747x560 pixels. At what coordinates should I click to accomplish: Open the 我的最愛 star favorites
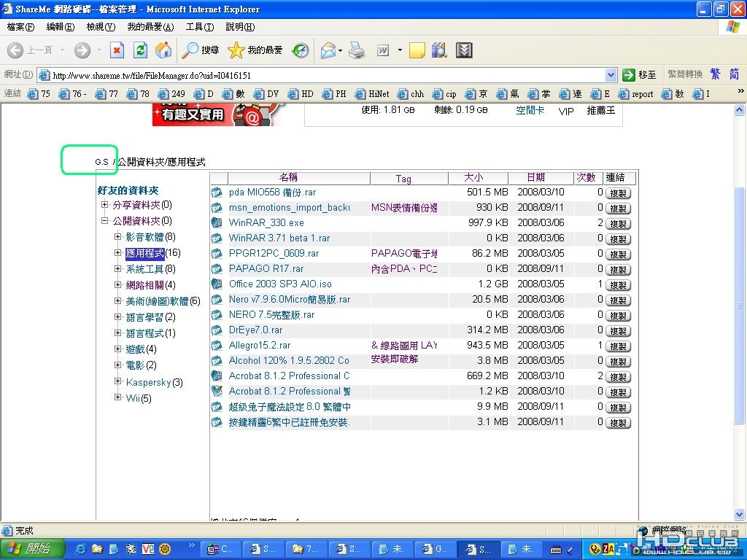click(236, 50)
